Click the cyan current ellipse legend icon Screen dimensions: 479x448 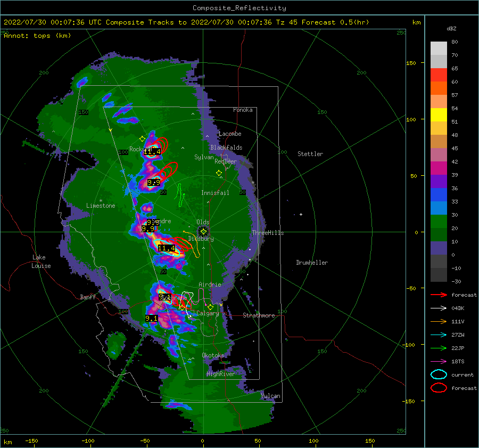(439, 374)
